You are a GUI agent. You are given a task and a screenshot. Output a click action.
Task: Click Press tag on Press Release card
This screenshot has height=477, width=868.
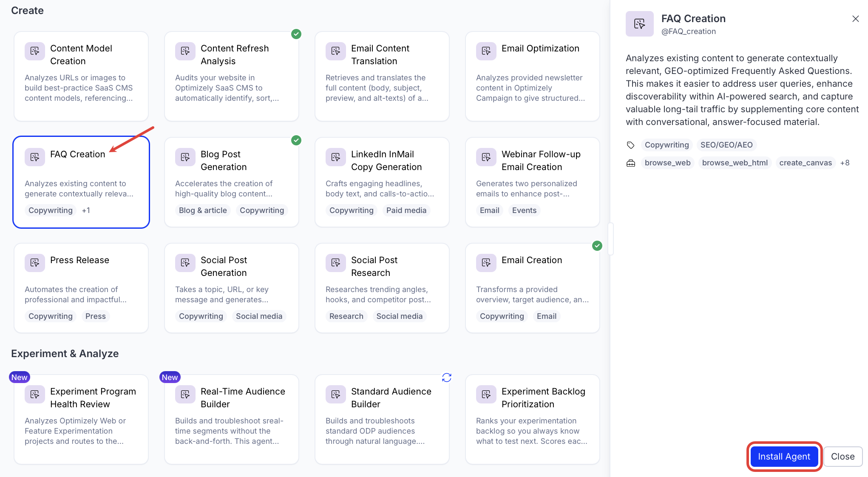pyautogui.click(x=96, y=316)
